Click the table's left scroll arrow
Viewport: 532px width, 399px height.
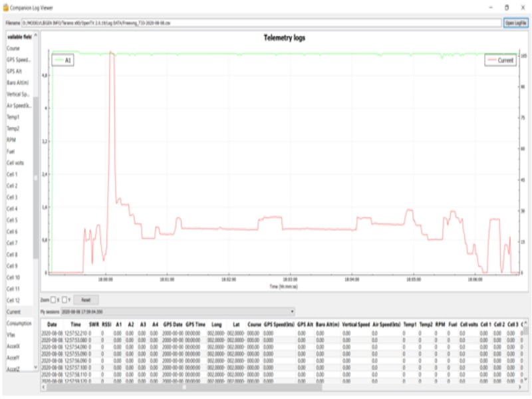pyautogui.click(x=43, y=387)
